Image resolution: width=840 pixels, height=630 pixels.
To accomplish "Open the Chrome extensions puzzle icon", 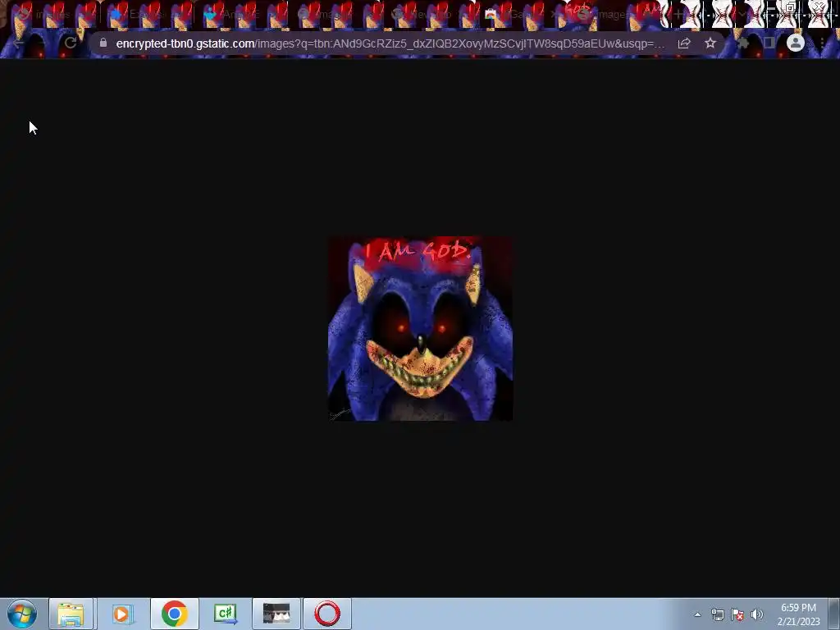I will pyautogui.click(x=743, y=43).
